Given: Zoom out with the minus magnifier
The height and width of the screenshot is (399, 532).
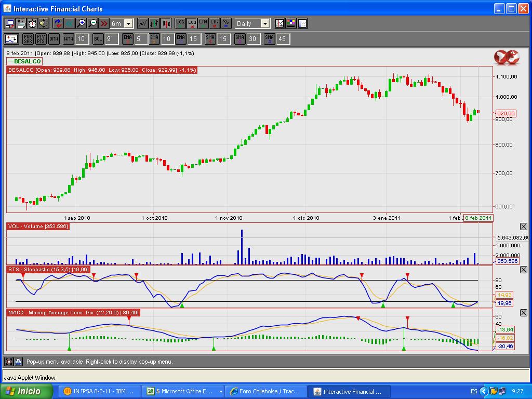Looking at the screenshot, I should 92,23.
